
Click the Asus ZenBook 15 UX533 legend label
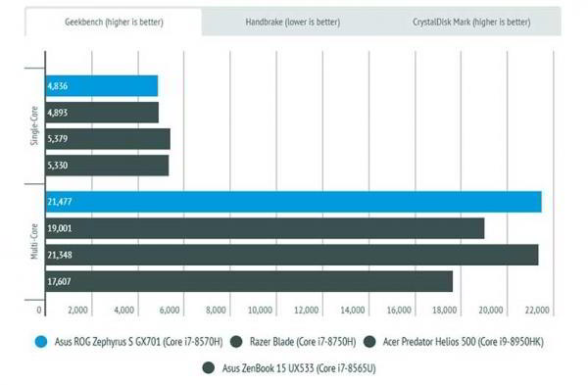point(299,368)
